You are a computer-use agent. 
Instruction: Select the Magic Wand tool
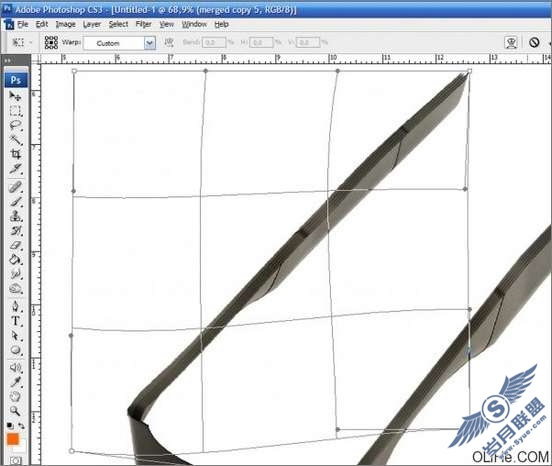click(x=15, y=140)
